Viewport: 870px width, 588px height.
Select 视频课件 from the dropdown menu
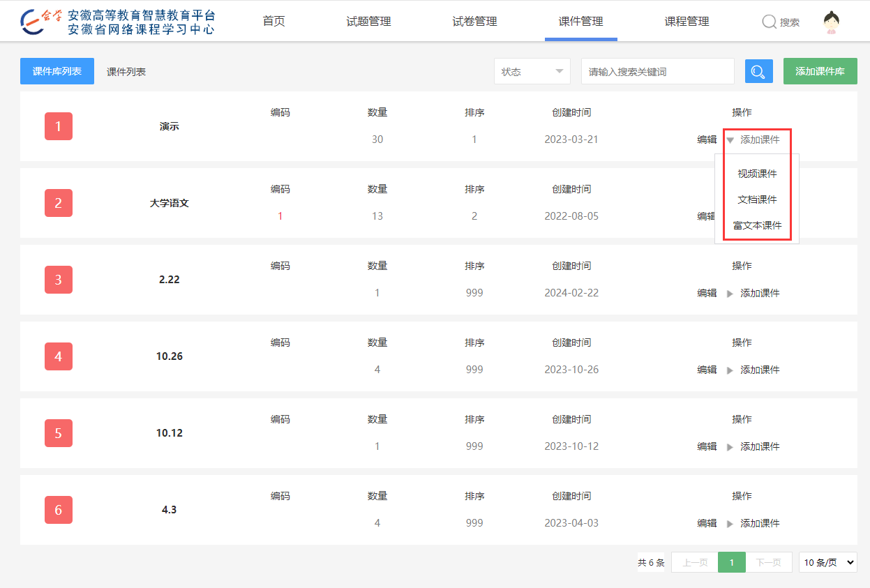coord(757,174)
